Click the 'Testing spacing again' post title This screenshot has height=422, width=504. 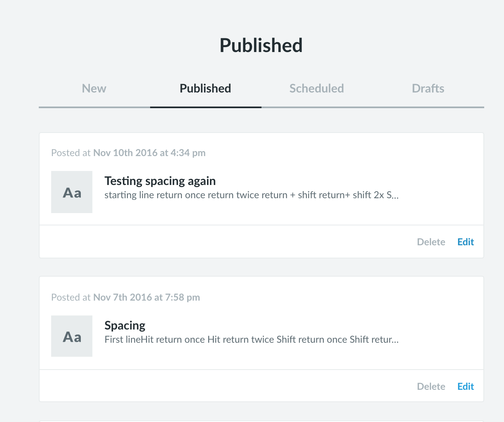coord(160,181)
